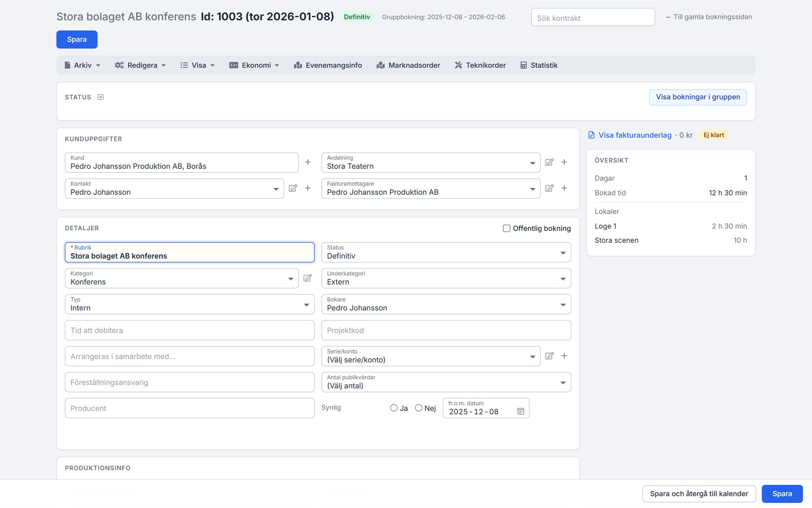Open Teknikorder from the toolbar
812x508 pixels.
(480, 65)
